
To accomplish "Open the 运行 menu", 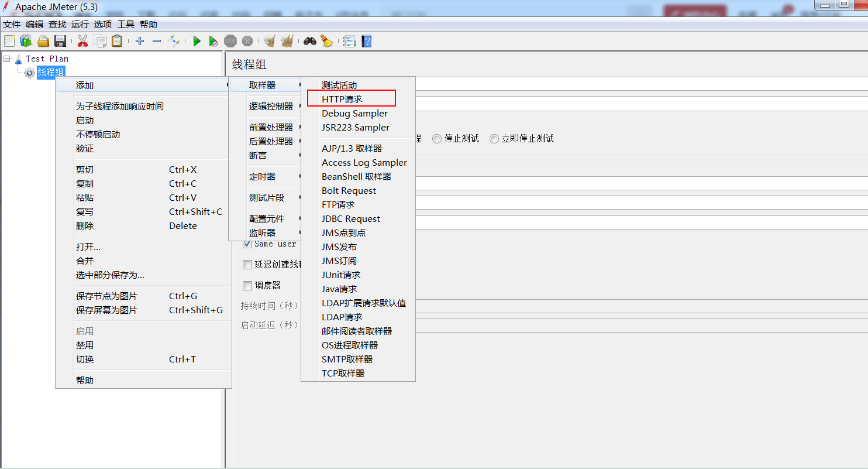I will [80, 25].
